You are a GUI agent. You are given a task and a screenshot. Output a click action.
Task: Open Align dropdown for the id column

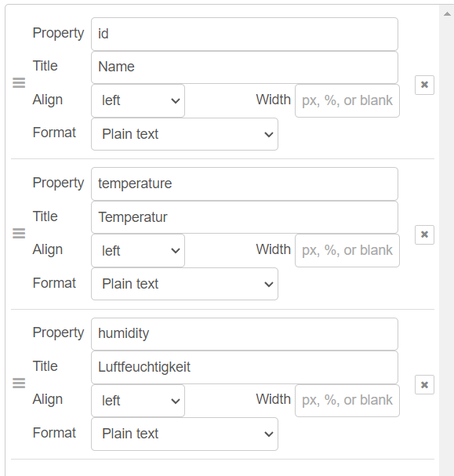click(x=138, y=100)
